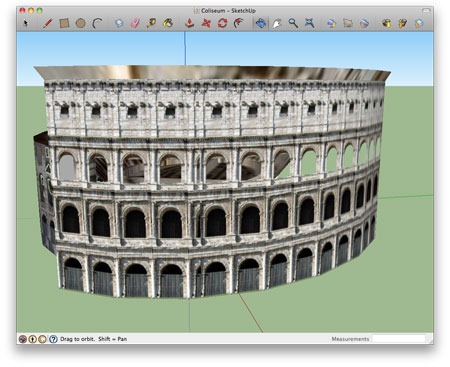Click the sign-in status bar icon

tap(43, 339)
